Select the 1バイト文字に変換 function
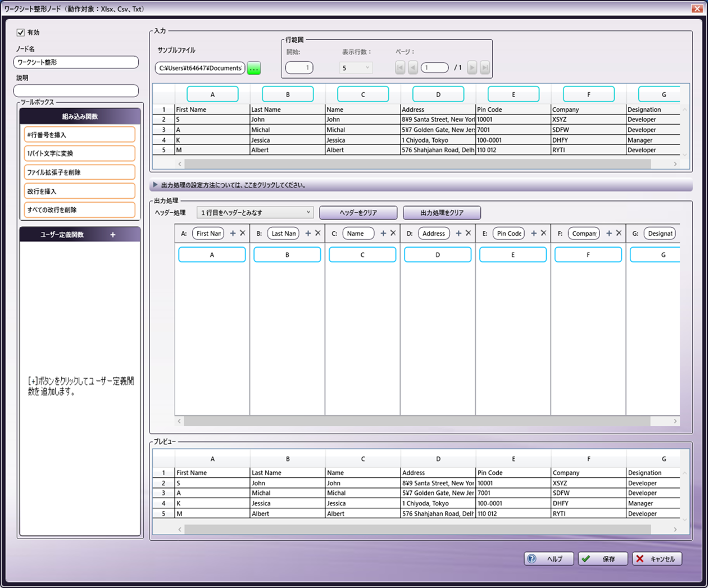Screen dimensions: 709x588 coord(80,153)
